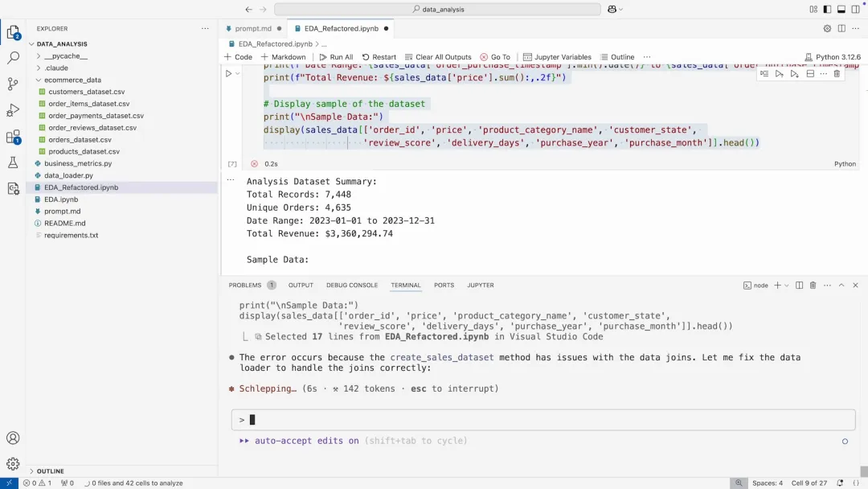Screen dimensions: 868x489
Task: Toggle the secondary side bar
Action: [x=855, y=10]
